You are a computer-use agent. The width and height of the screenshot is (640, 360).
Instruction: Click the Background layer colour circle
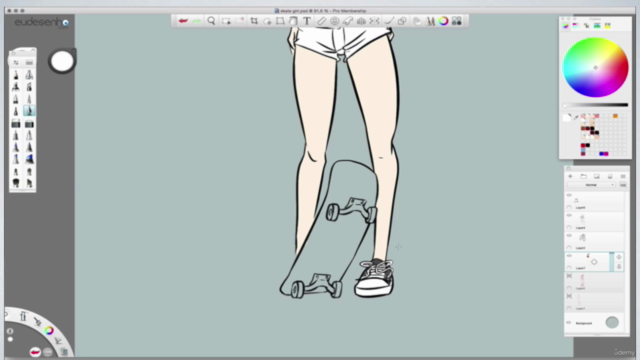(x=612, y=322)
